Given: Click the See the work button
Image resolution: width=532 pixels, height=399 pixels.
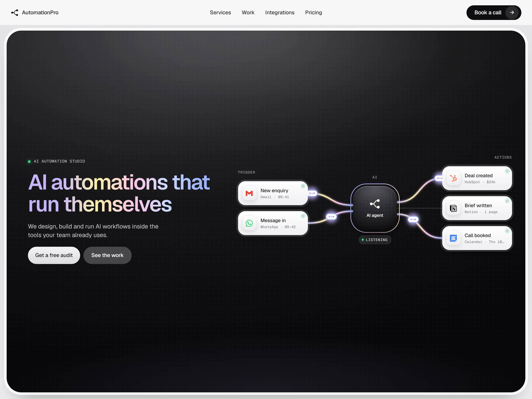Looking at the screenshot, I should tap(108, 255).
